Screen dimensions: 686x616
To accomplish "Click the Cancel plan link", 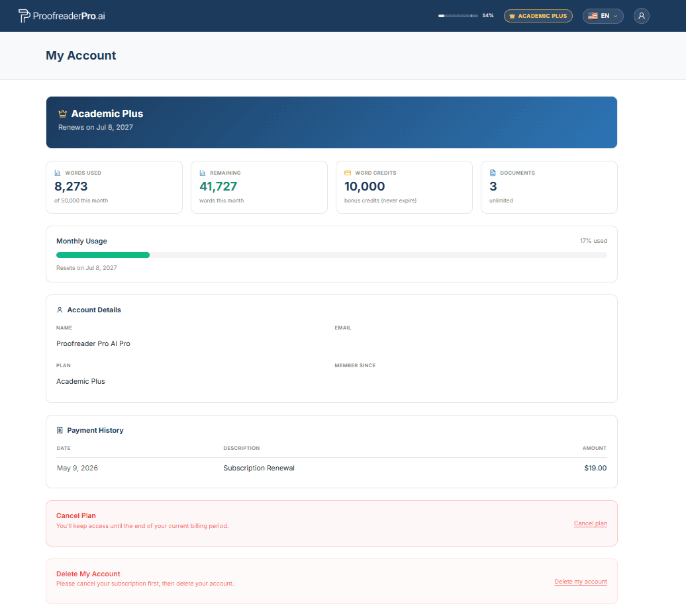I will point(590,523).
